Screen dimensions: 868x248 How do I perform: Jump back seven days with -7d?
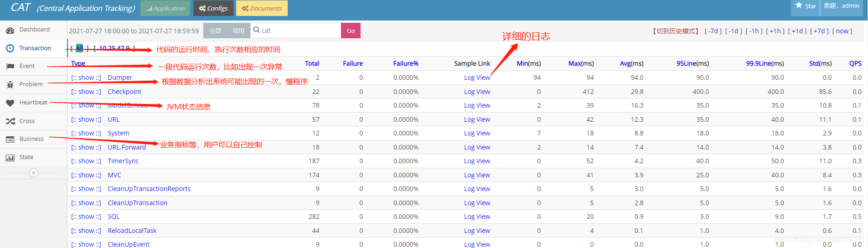pos(713,31)
